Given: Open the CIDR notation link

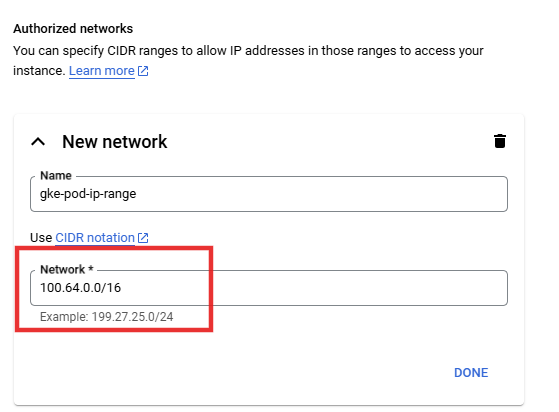Looking at the screenshot, I should pos(95,238).
